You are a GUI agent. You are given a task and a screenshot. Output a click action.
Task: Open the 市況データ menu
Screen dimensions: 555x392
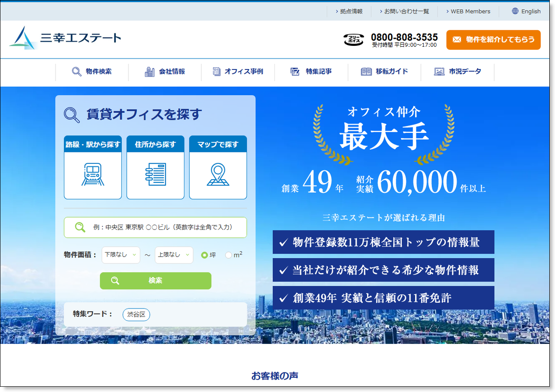(x=458, y=72)
